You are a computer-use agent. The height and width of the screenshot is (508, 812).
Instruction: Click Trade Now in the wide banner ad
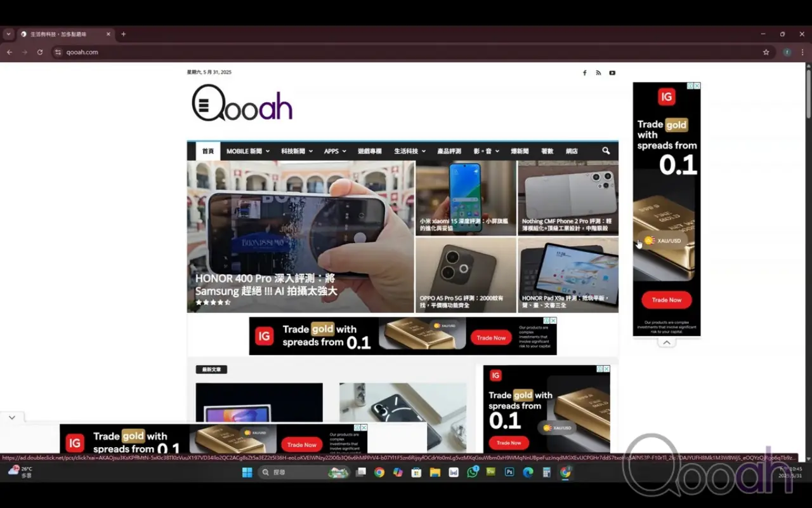tap(492, 338)
